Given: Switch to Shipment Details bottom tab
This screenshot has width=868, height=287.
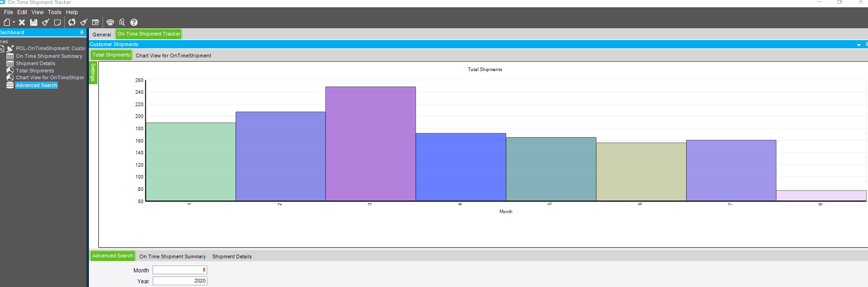Looking at the screenshot, I should click(x=232, y=256).
